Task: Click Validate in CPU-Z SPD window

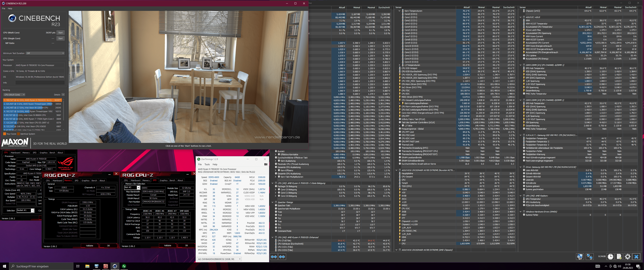Action: point(168,245)
